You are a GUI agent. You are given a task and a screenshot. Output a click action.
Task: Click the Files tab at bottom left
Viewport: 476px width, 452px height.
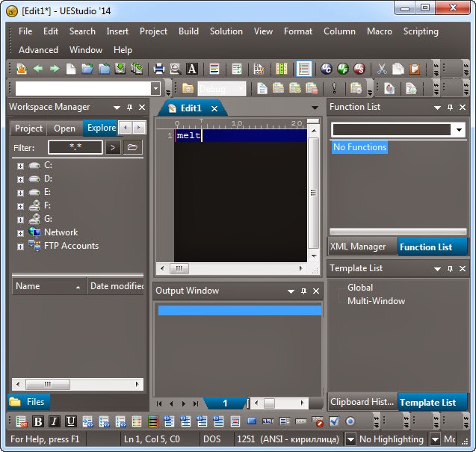tap(28, 402)
